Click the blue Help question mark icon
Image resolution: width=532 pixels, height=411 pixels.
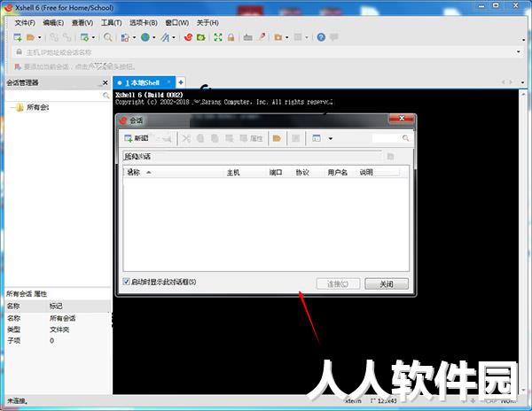(x=321, y=37)
